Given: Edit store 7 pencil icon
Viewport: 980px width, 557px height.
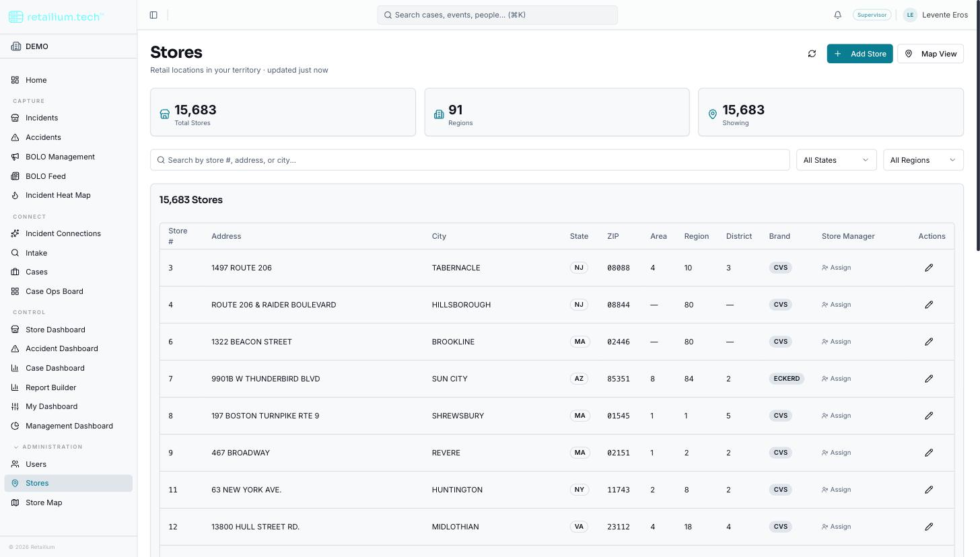Looking at the screenshot, I should pyautogui.click(x=929, y=379).
